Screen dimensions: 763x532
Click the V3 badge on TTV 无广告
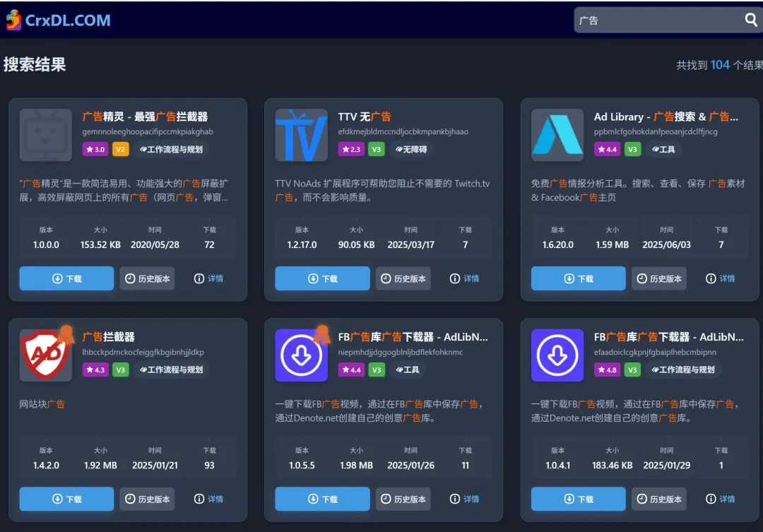377,150
